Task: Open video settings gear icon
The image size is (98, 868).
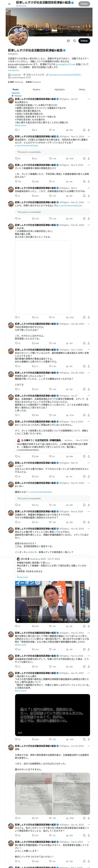Action: click(76, 620)
